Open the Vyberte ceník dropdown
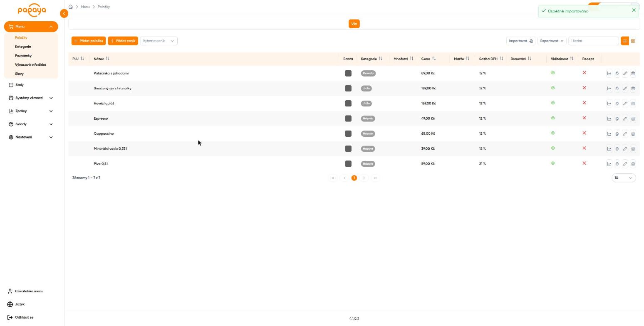This screenshot has height=326, width=644. [159, 41]
